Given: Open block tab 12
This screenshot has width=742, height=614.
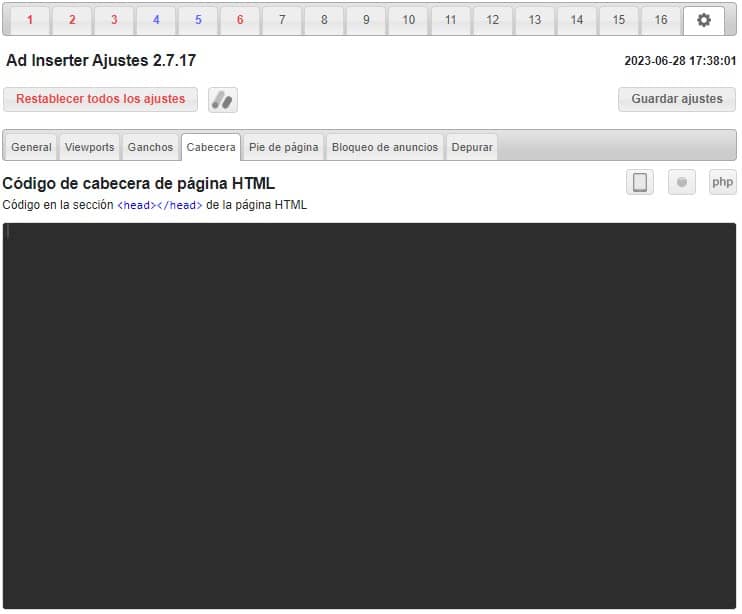Looking at the screenshot, I should coord(493,20).
